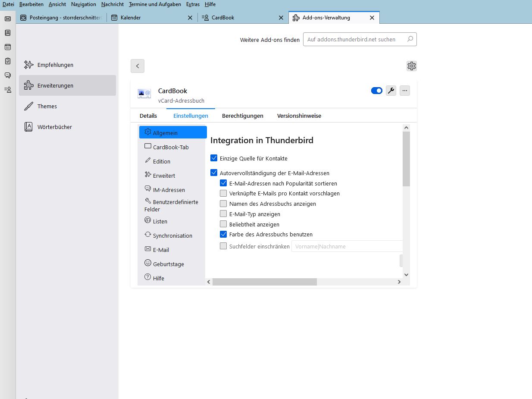Screen dimensions: 532x399
Task: Open the Chat space icon in sidebar
Action: coord(8,75)
